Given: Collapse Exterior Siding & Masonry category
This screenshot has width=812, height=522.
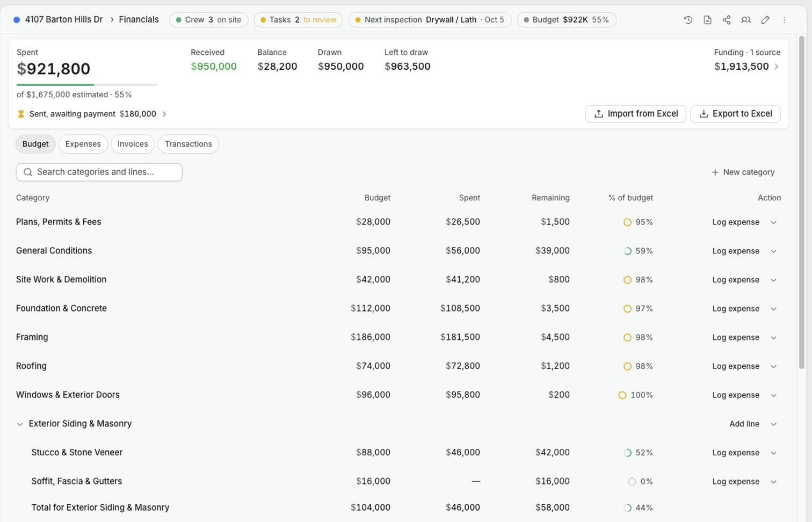Looking at the screenshot, I should tap(20, 424).
